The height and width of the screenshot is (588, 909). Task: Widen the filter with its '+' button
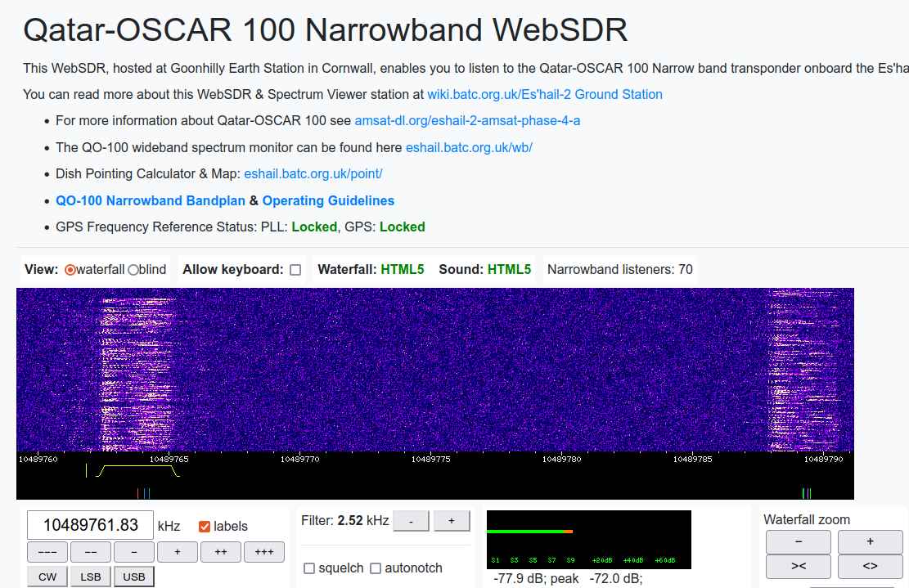[x=452, y=521]
